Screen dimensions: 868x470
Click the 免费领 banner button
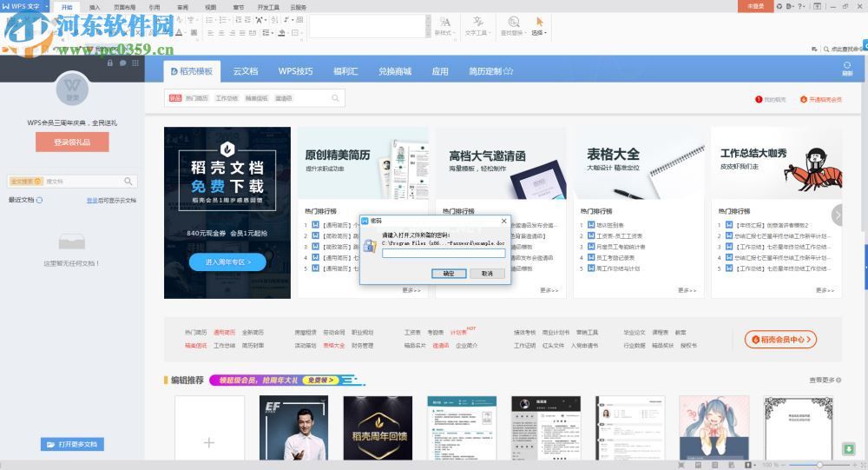[320, 380]
